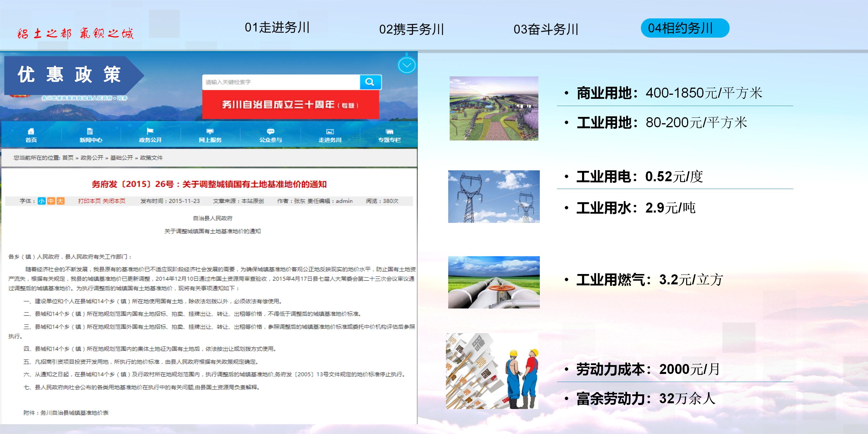Click the magnifier search icon
Viewport: 868px width, 434px height.
(x=370, y=82)
